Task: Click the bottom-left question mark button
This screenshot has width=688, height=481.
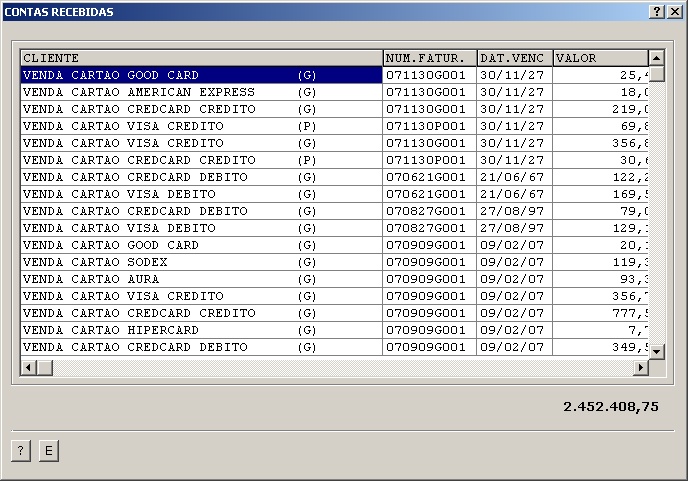Action: (x=21, y=450)
